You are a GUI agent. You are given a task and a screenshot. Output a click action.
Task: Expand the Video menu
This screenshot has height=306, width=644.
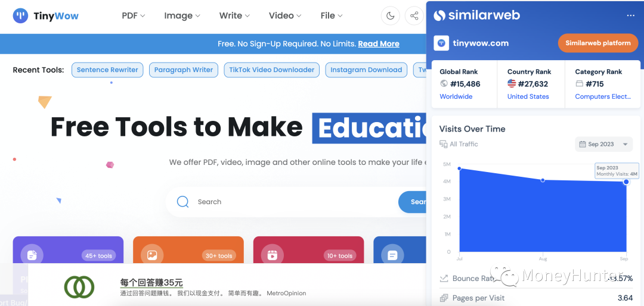(285, 15)
